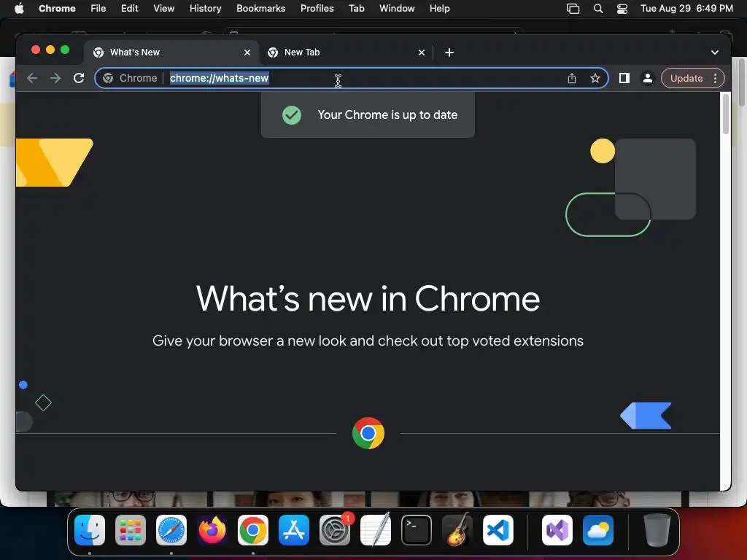Click the Update button

coord(686,78)
